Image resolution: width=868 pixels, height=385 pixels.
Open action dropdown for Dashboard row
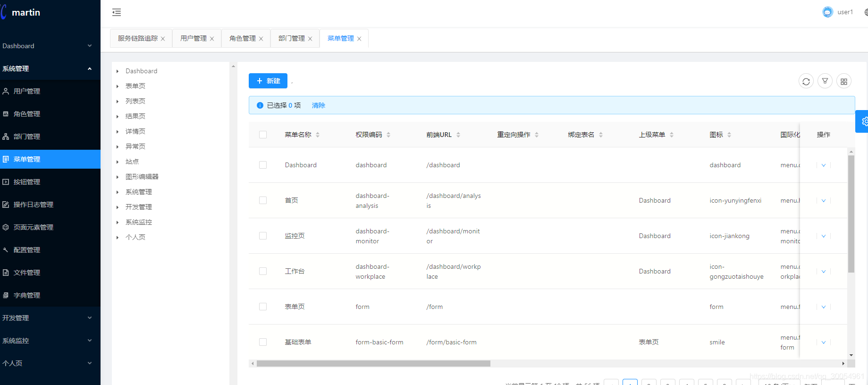[824, 165]
